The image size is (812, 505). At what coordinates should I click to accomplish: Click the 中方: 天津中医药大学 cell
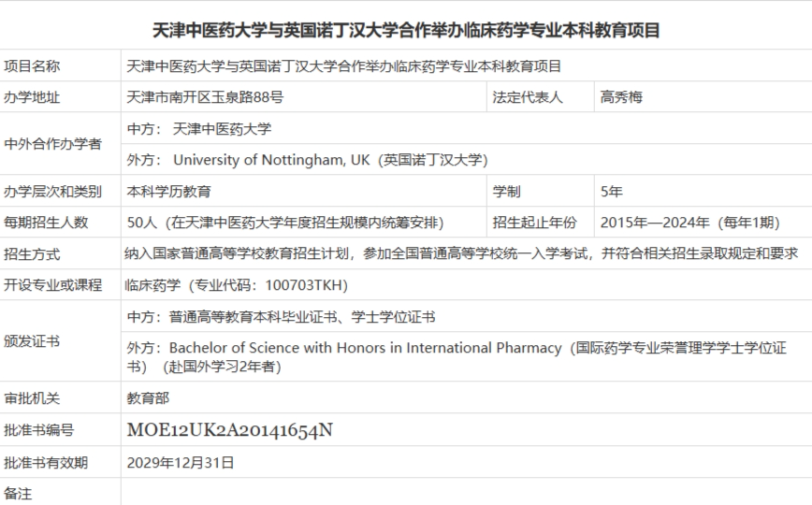coord(199,128)
